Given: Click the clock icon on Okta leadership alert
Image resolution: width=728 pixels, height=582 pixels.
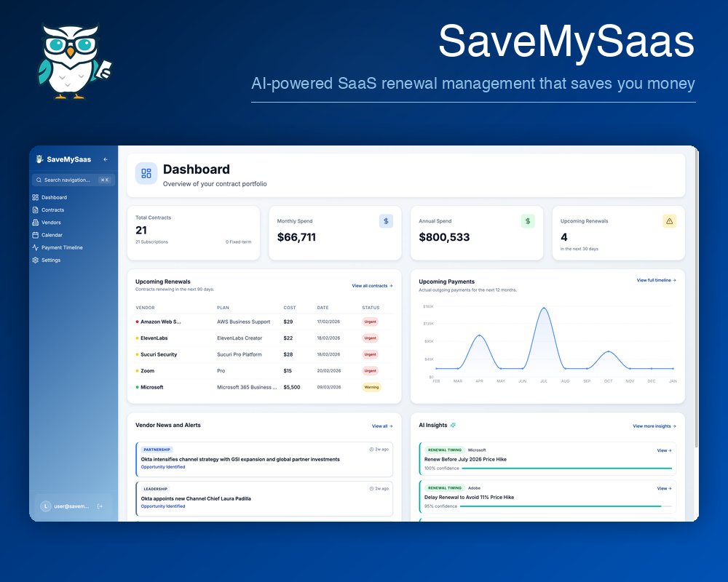Looking at the screenshot, I should [x=371, y=489].
